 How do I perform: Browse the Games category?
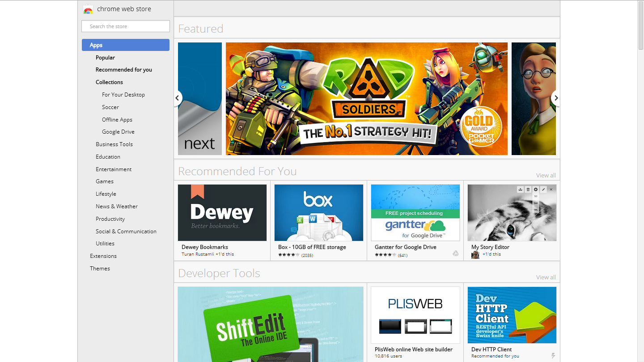click(105, 181)
